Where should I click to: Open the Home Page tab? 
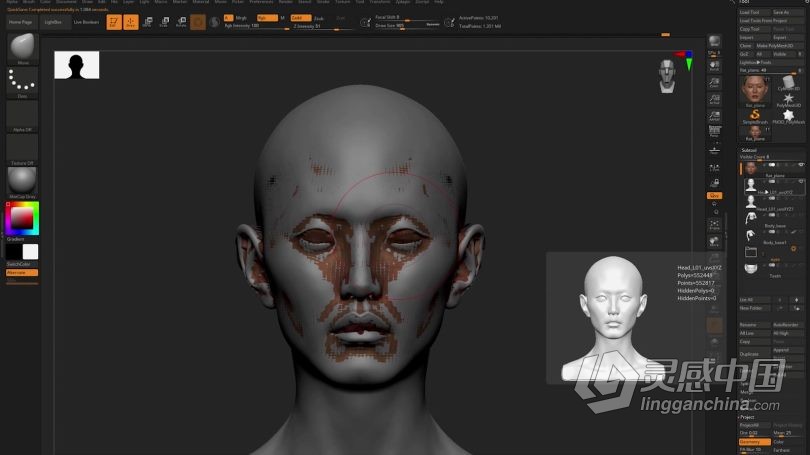click(21, 22)
